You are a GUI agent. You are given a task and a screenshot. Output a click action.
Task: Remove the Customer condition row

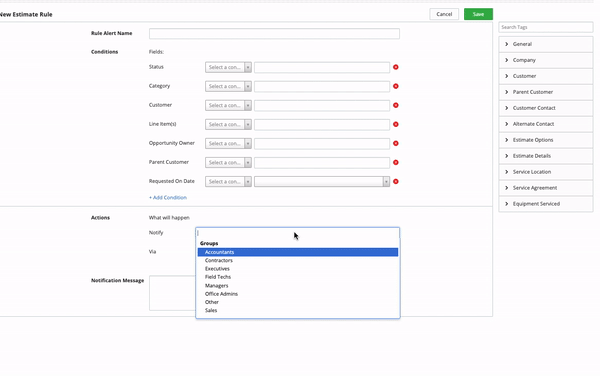point(396,105)
